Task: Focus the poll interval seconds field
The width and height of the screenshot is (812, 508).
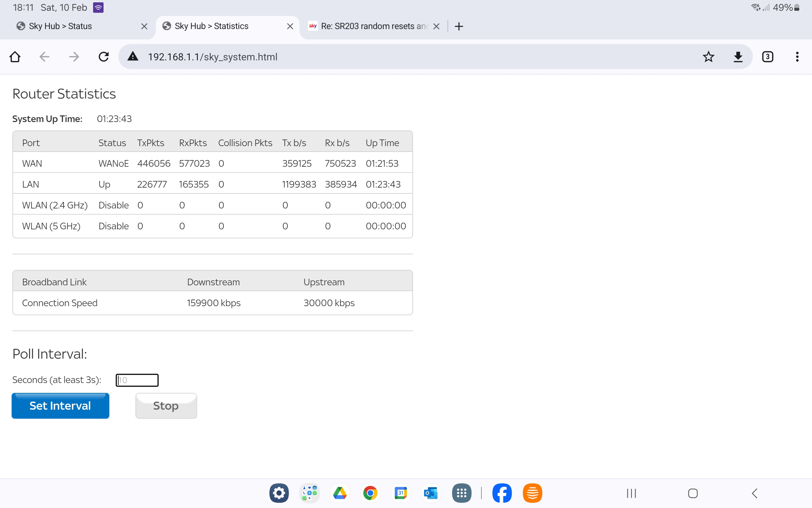Action: coord(137,380)
